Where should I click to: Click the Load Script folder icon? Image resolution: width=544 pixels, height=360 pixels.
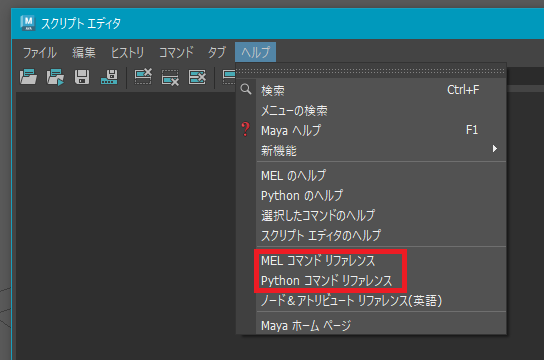point(28,77)
